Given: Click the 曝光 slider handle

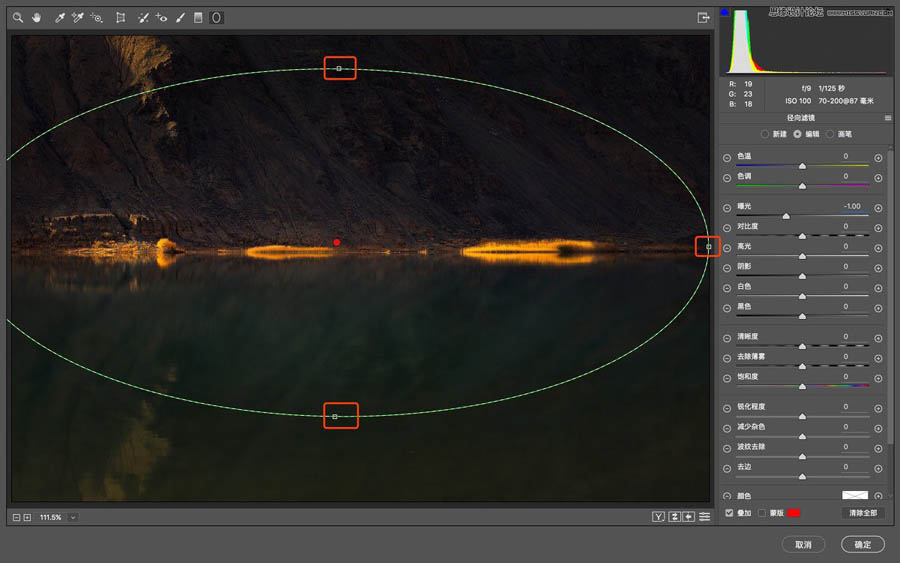Looking at the screenshot, I should click(786, 216).
